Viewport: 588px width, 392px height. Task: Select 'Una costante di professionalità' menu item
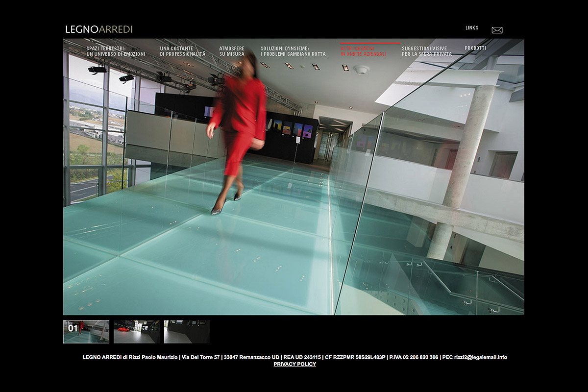point(183,51)
